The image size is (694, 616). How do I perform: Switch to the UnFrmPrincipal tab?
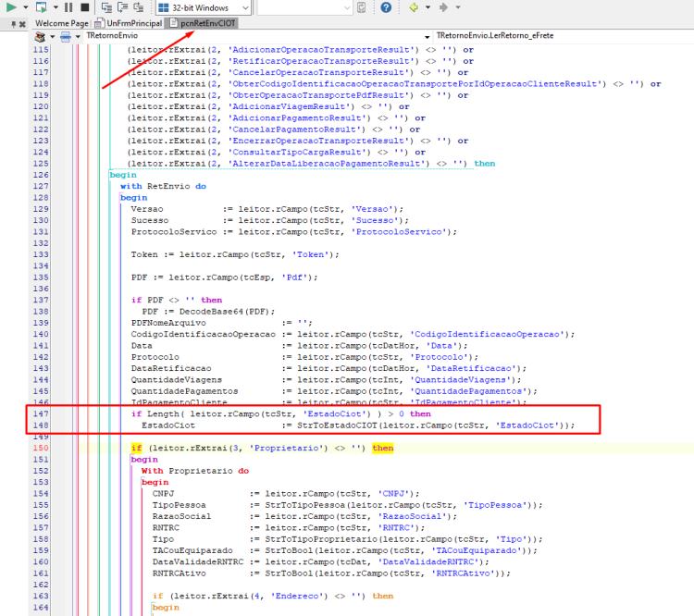(129, 23)
